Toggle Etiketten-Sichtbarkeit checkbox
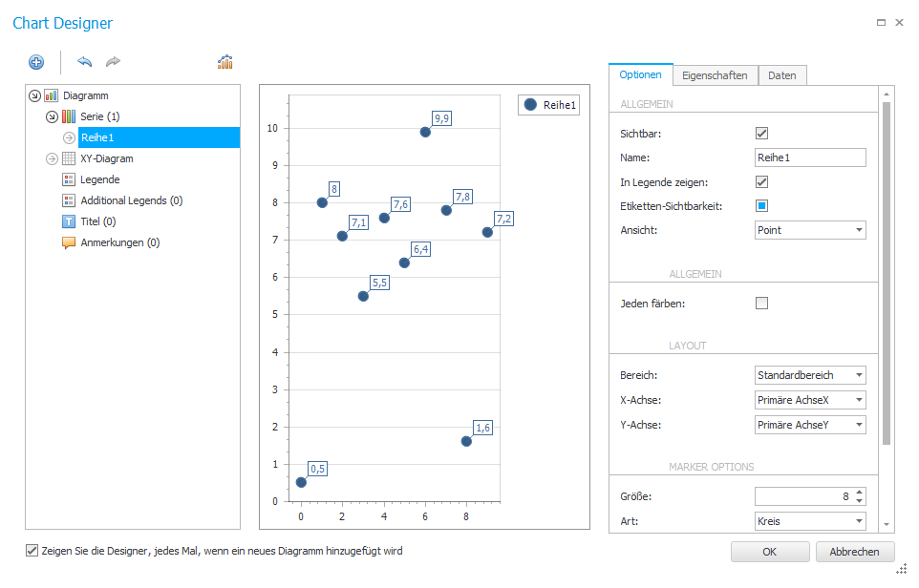The image size is (919, 588). [762, 205]
